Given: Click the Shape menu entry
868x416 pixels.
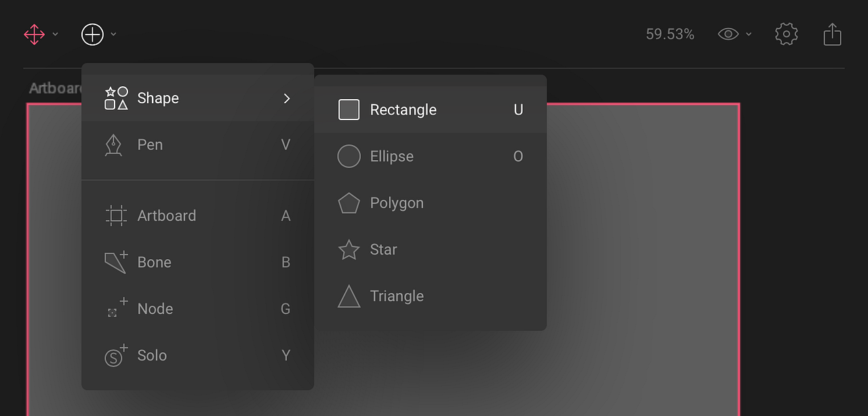Looking at the screenshot, I should pyautogui.click(x=158, y=98).
